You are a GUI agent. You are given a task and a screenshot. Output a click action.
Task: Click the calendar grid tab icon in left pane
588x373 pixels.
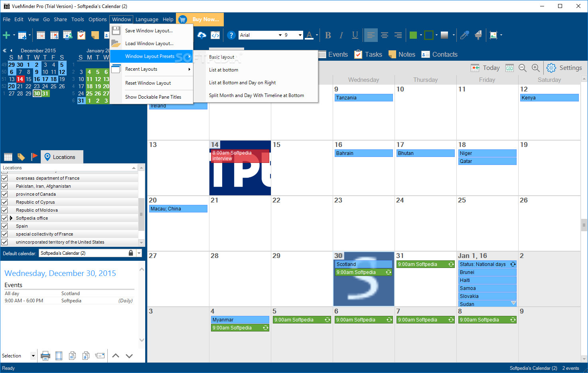[x=8, y=157]
